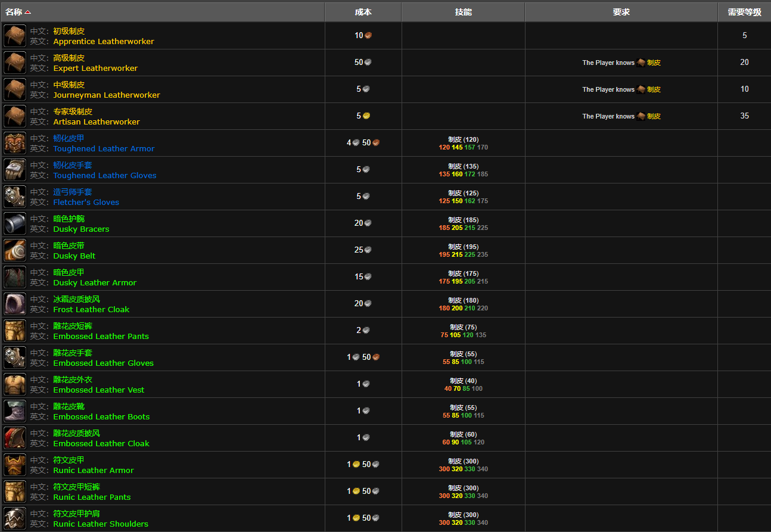This screenshot has width=771, height=532.
Task: Select the Runic Leather Pants item icon
Action: pos(15,491)
